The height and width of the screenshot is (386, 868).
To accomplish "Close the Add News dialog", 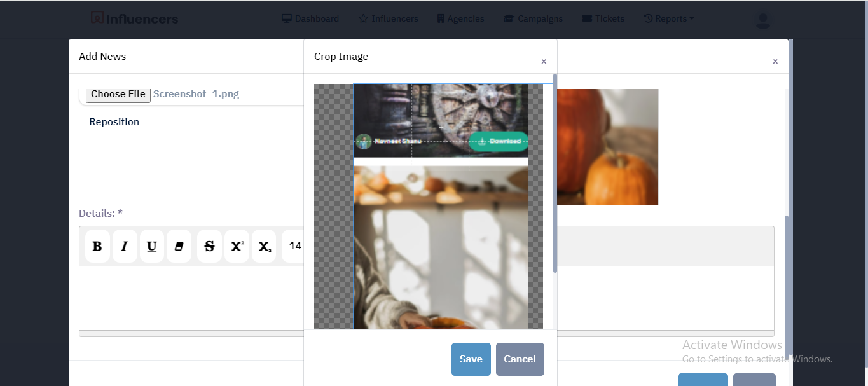I will pyautogui.click(x=775, y=62).
